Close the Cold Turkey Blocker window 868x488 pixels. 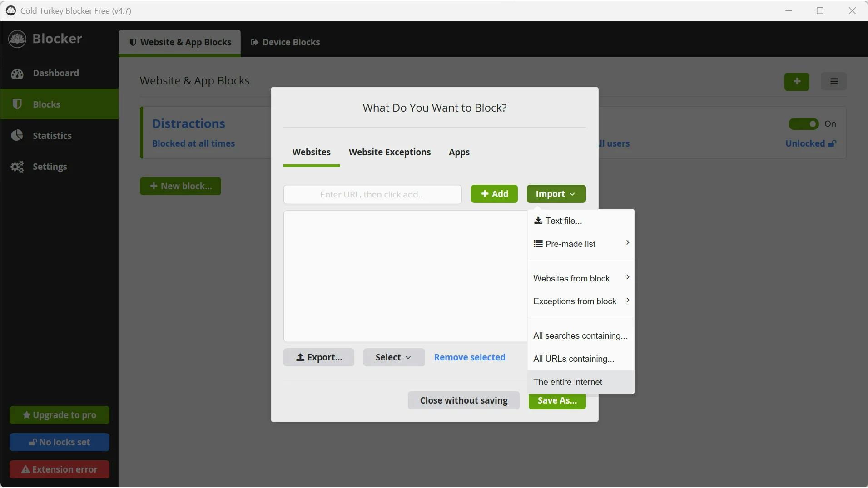pos(852,10)
